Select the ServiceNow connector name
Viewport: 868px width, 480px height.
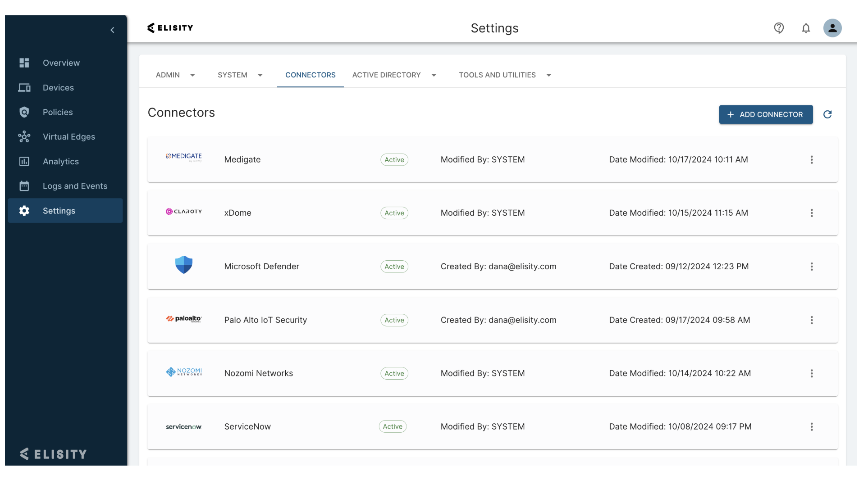247,427
